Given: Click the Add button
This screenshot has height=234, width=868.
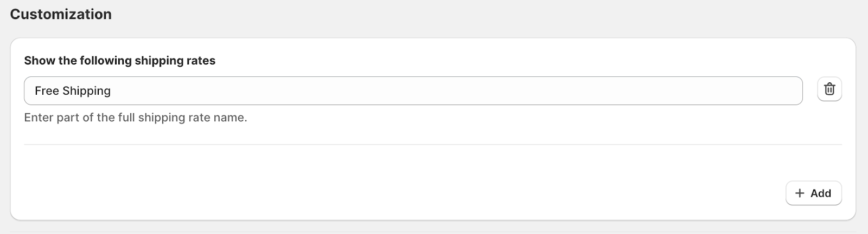Looking at the screenshot, I should (x=813, y=193).
